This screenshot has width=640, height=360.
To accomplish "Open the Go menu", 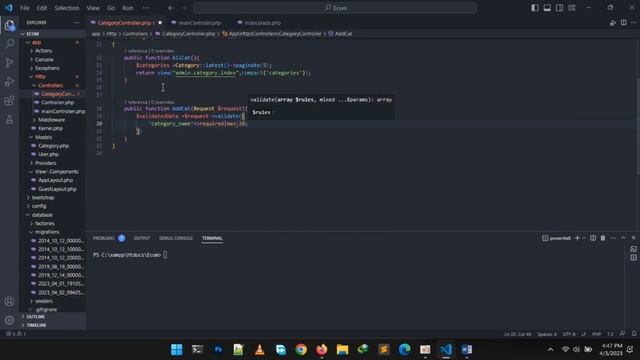I will point(111,8).
